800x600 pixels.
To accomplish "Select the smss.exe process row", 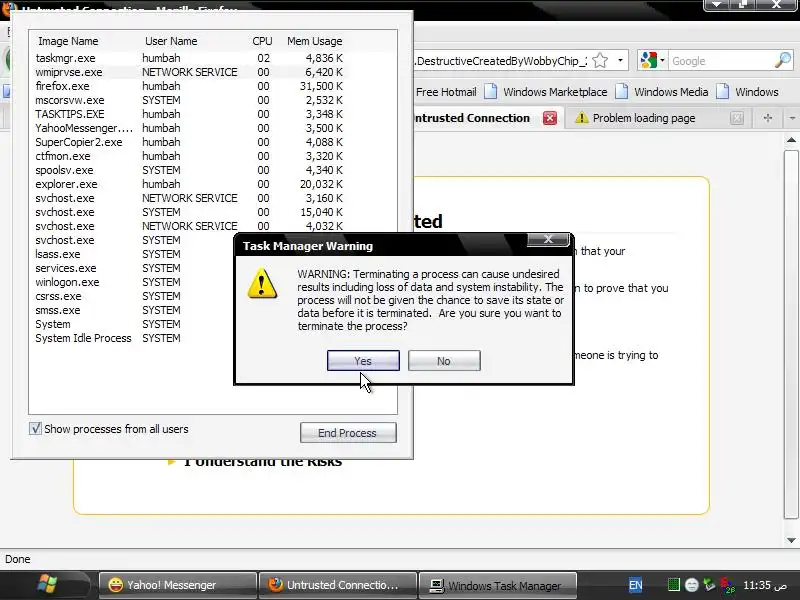I will [133, 310].
